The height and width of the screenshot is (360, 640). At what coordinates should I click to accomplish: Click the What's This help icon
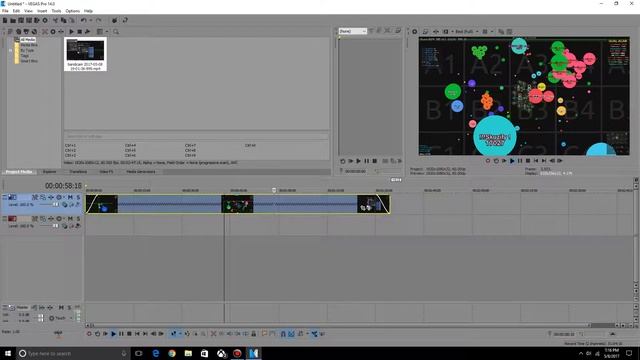(125, 20)
